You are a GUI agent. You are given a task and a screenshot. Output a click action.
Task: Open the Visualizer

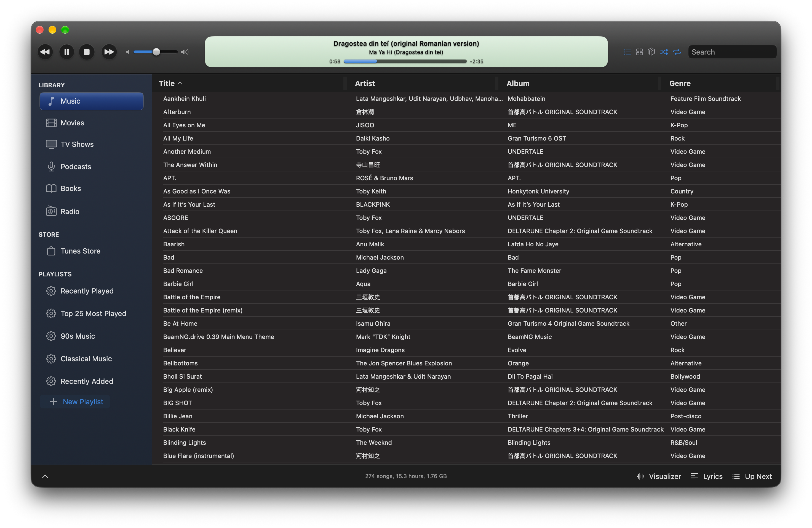658,476
